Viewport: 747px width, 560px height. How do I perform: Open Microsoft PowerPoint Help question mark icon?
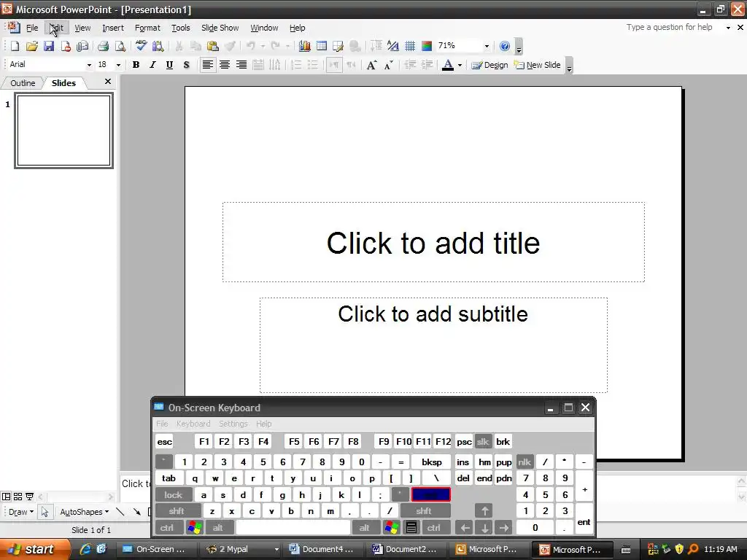[505, 46]
